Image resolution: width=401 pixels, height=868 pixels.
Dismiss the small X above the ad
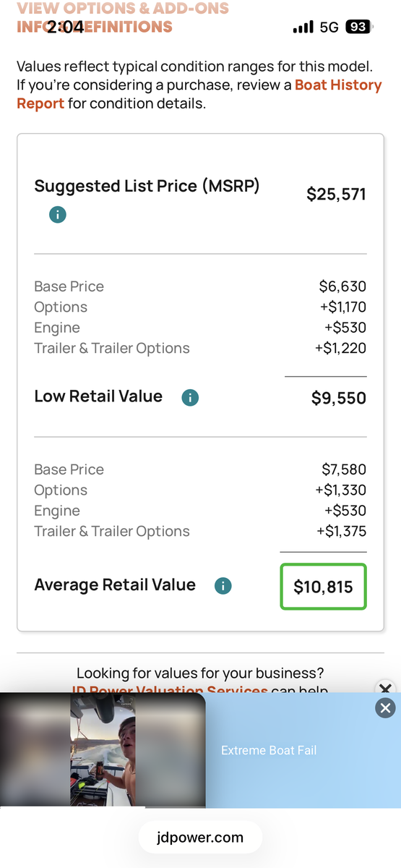[385, 689]
